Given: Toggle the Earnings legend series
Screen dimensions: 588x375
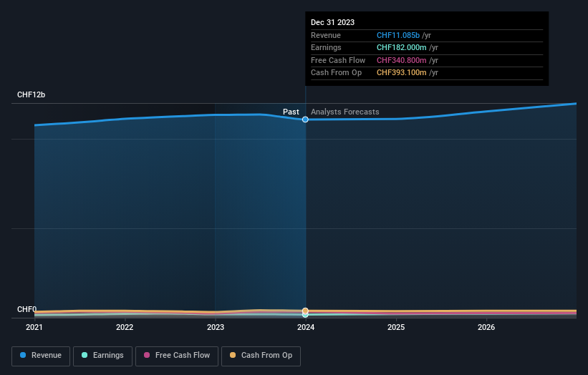Looking at the screenshot, I should click(102, 356).
